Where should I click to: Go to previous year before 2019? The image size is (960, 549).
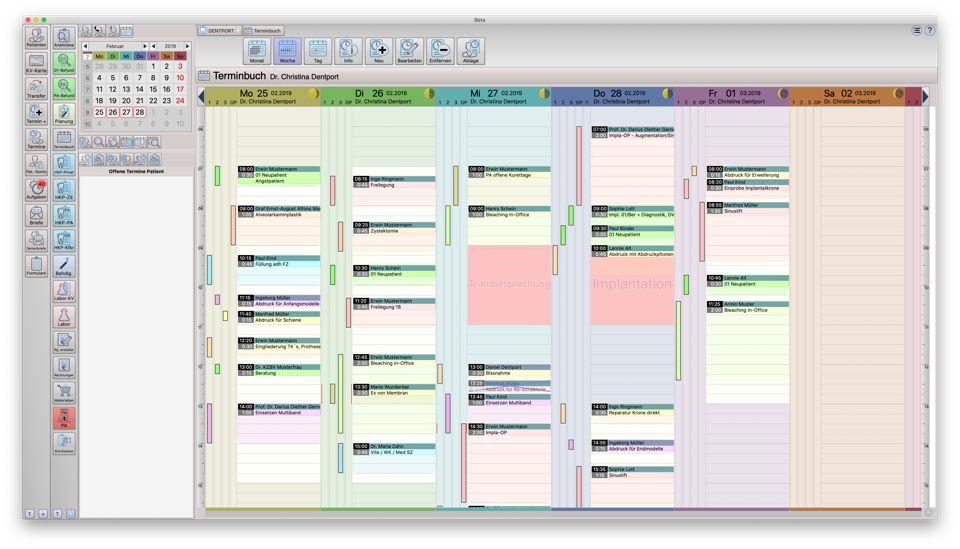pyautogui.click(x=154, y=46)
